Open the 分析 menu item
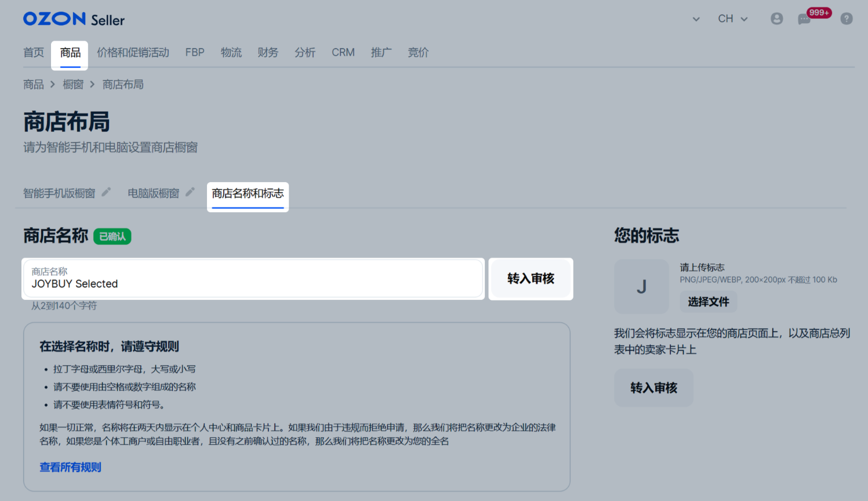868x501 pixels. (x=305, y=53)
